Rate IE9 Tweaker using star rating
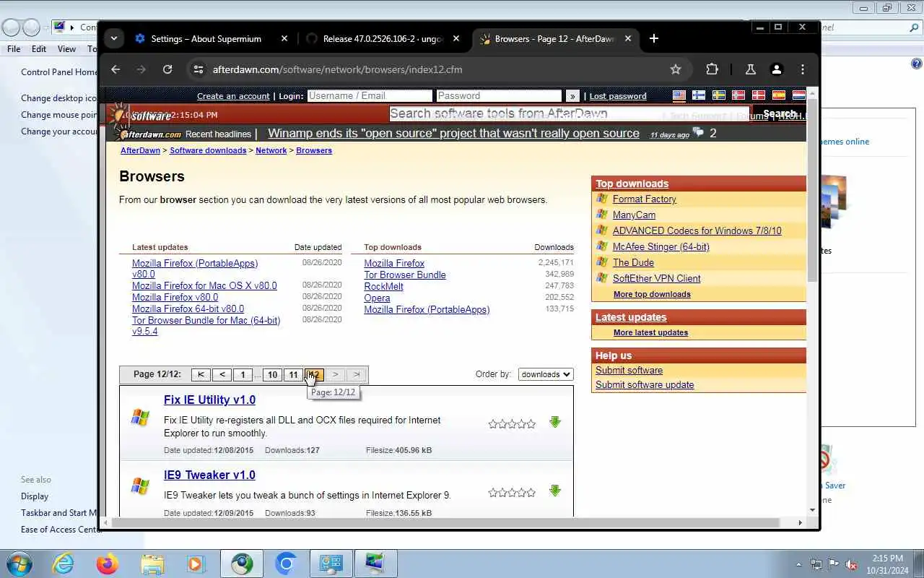924x578 pixels. (512, 493)
